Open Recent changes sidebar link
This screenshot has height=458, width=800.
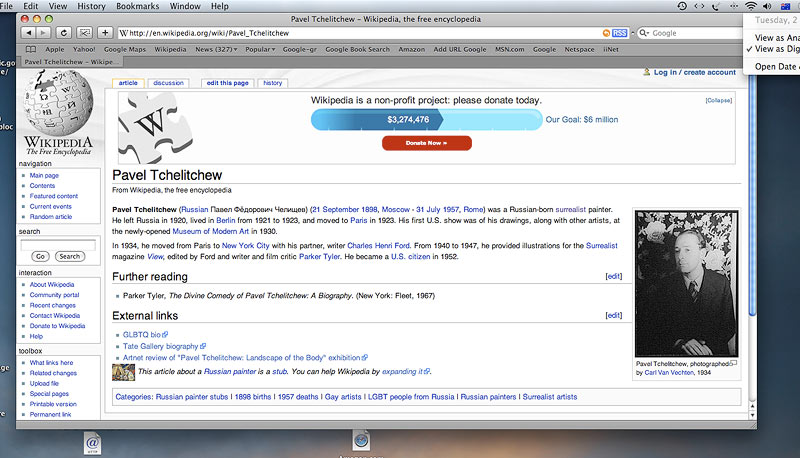click(x=53, y=305)
